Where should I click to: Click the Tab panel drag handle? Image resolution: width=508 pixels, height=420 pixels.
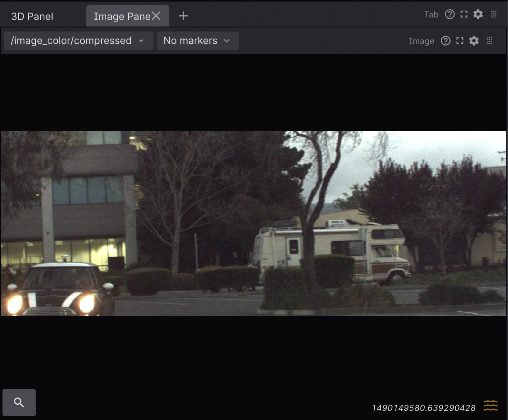pyautogui.click(x=494, y=15)
